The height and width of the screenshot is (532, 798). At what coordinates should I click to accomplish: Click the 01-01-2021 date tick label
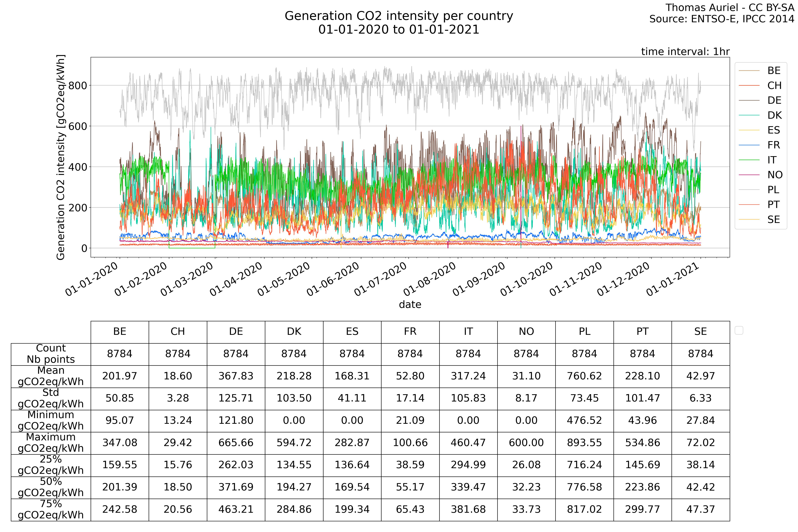click(x=672, y=279)
